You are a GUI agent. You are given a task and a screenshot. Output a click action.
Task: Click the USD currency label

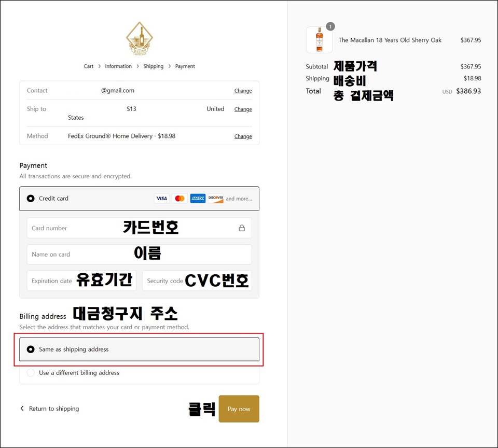click(x=447, y=92)
